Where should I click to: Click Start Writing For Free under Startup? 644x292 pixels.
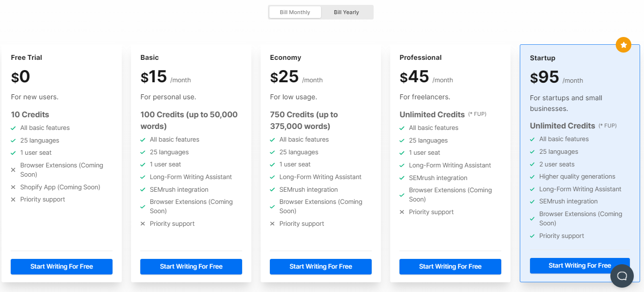pos(580,265)
